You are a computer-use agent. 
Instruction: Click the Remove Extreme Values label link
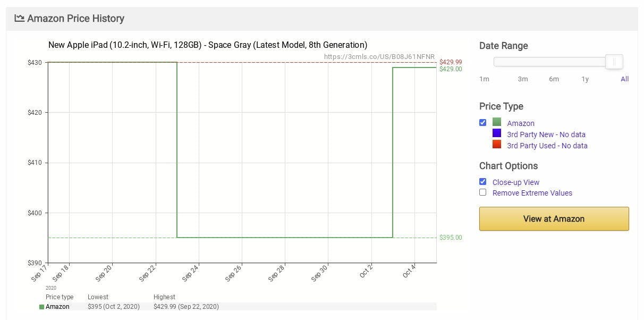[532, 193]
